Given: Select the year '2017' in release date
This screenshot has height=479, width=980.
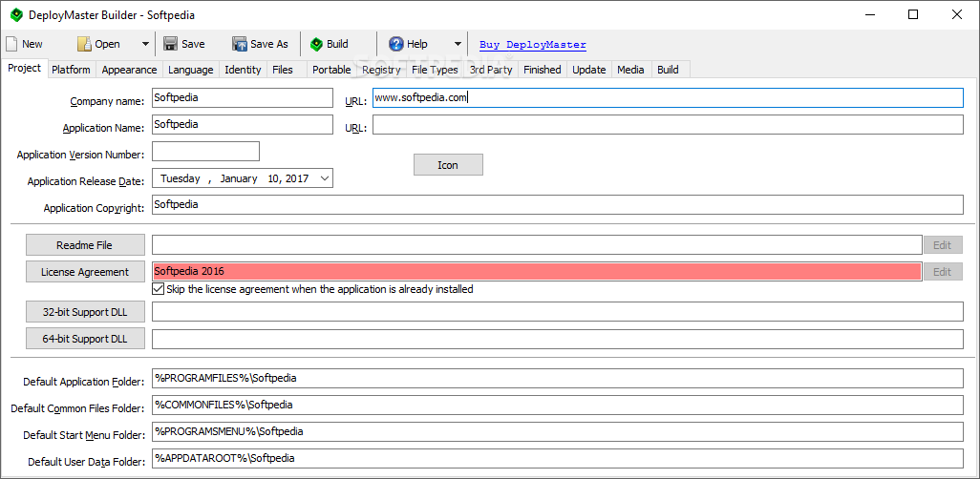Looking at the screenshot, I should [297, 178].
